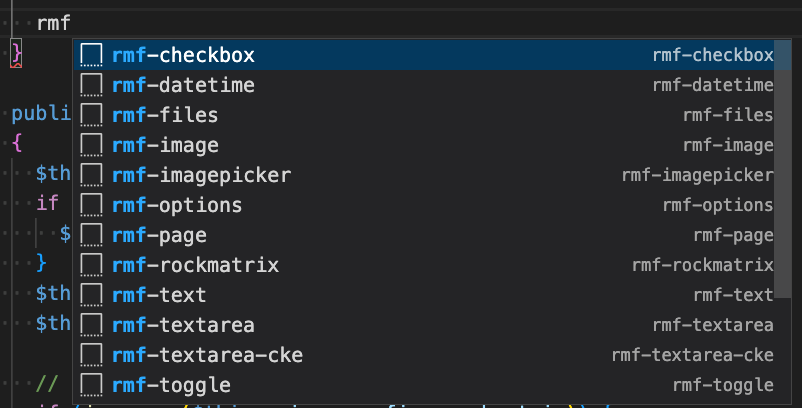Select the rmf-text suggestion
Screen dimensions: 802x408
coord(159,295)
